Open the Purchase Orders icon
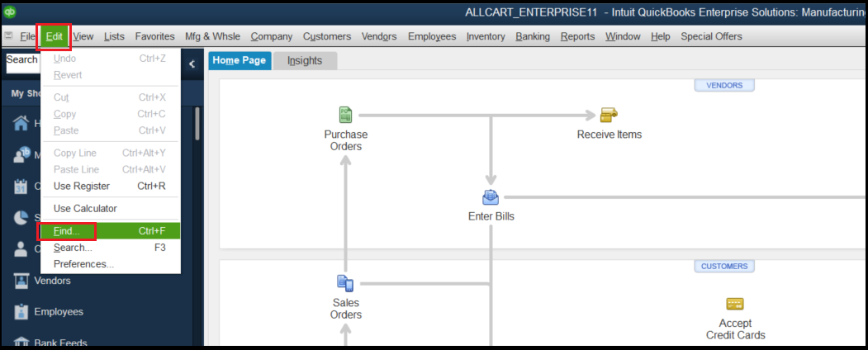 345,116
